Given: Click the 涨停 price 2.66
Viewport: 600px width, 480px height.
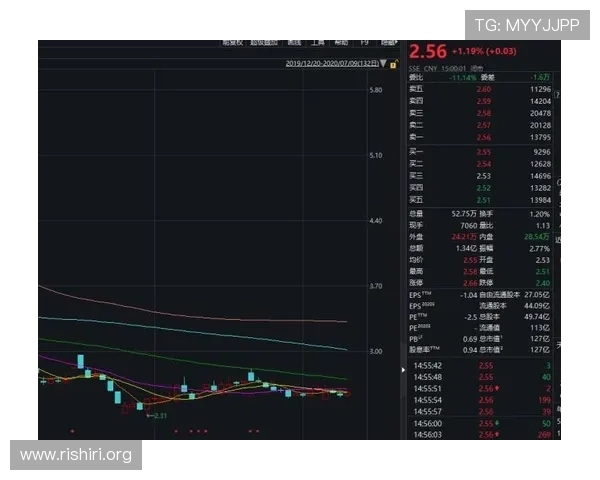Looking at the screenshot, I should [470, 283].
